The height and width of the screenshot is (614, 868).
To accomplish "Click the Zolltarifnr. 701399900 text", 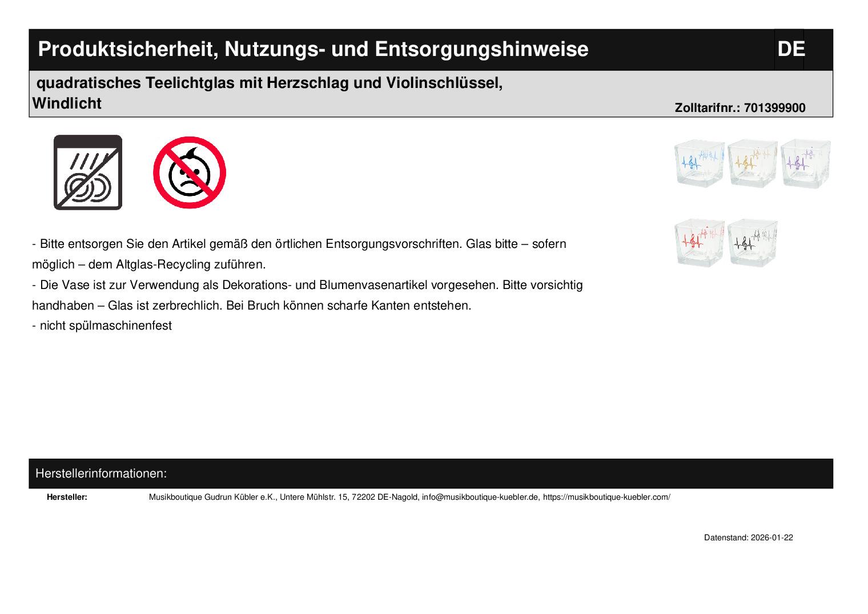I will pos(740,109).
